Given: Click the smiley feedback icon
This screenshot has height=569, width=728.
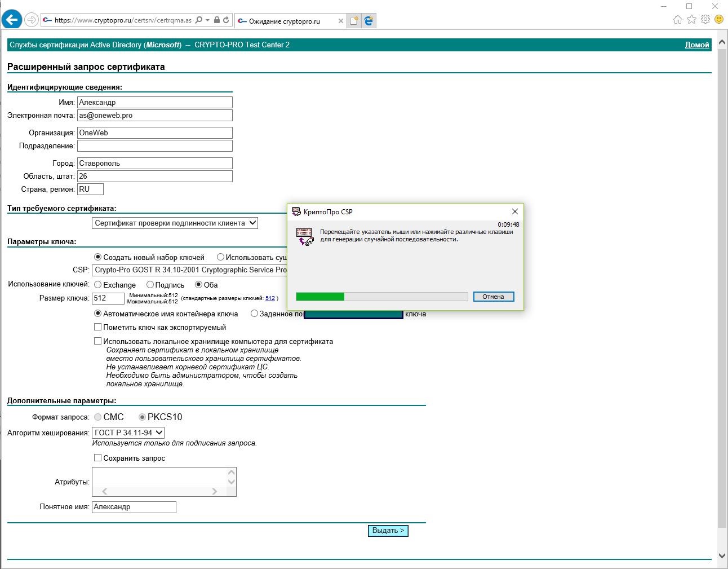Looking at the screenshot, I should coord(719,19).
